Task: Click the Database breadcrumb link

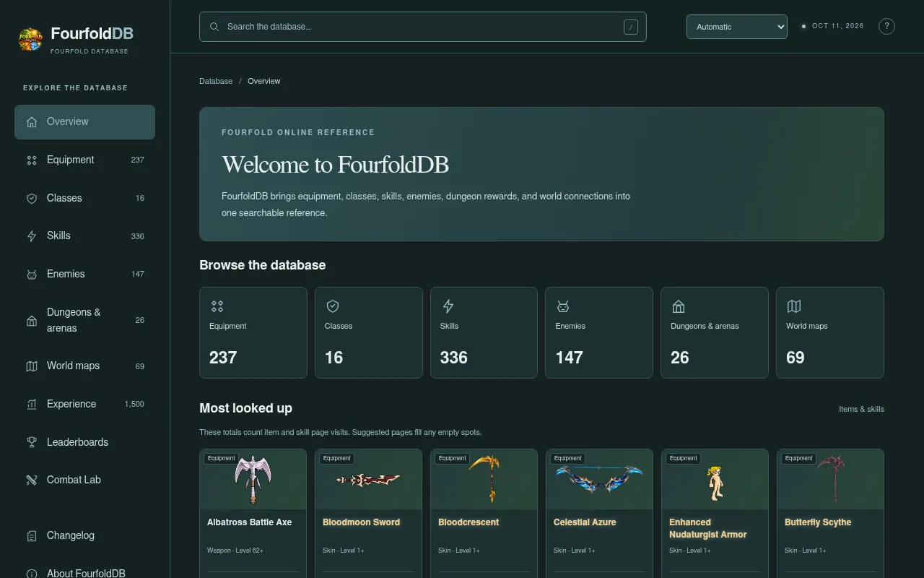Action: click(216, 81)
